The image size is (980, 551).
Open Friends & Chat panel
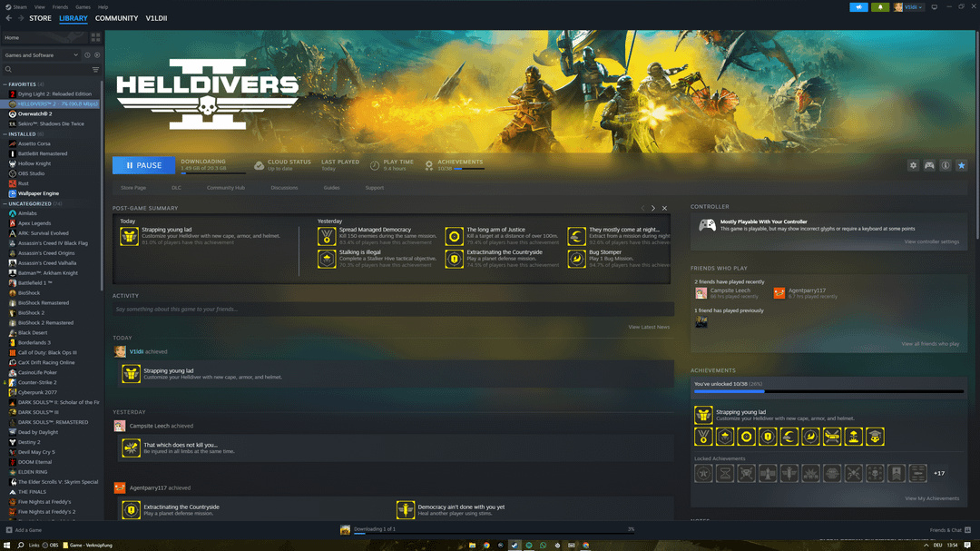[x=949, y=530]
